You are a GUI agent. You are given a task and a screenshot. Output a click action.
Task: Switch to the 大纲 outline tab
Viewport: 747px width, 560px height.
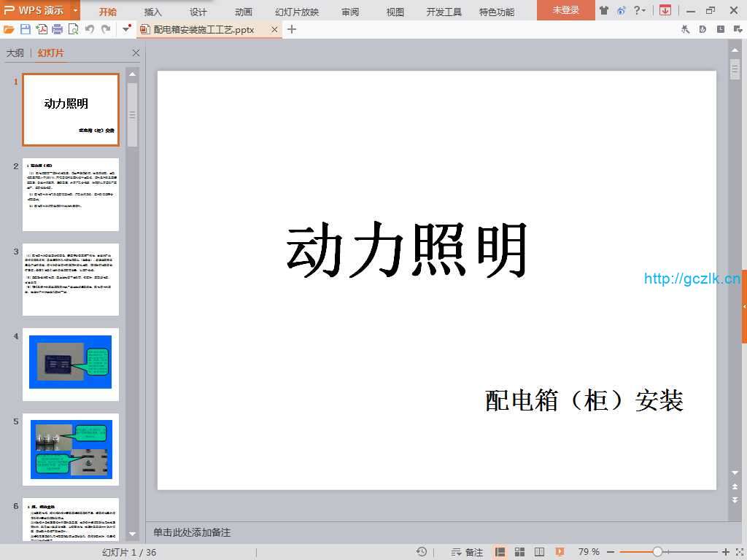(x=15, y=53)
